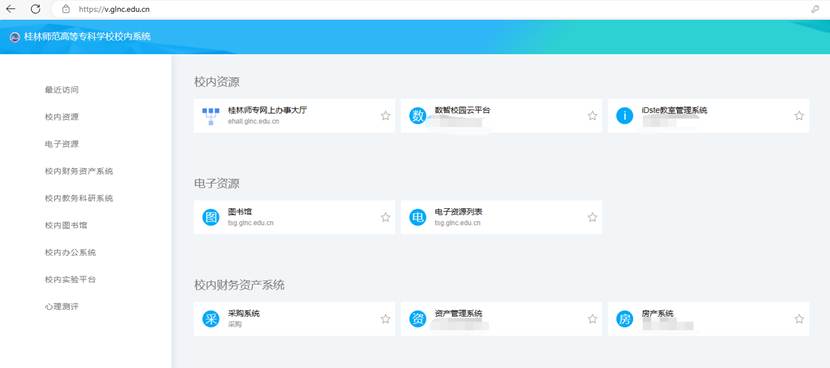Click the 资 icon of 资产管理系统
This screenshot has height=368, width=830.
pos(418,319)
